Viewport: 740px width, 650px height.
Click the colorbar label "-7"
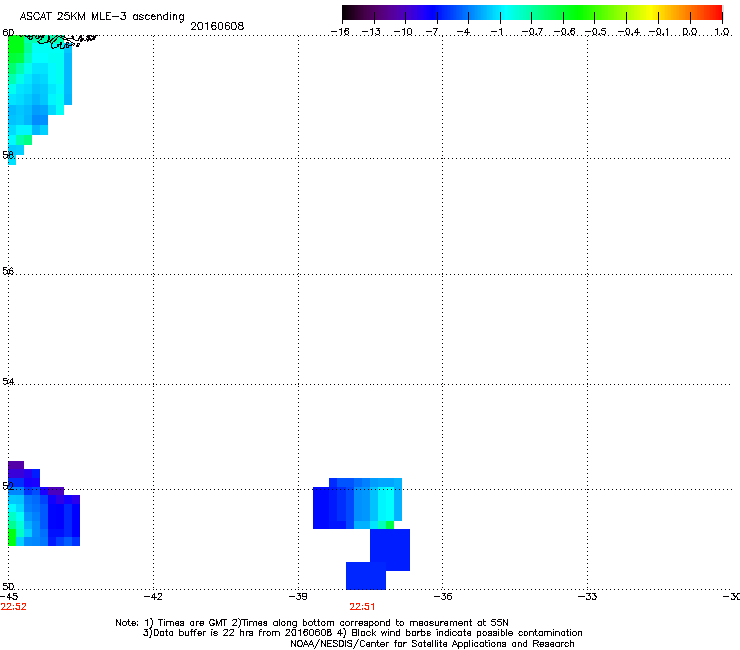tap(432, 32)
